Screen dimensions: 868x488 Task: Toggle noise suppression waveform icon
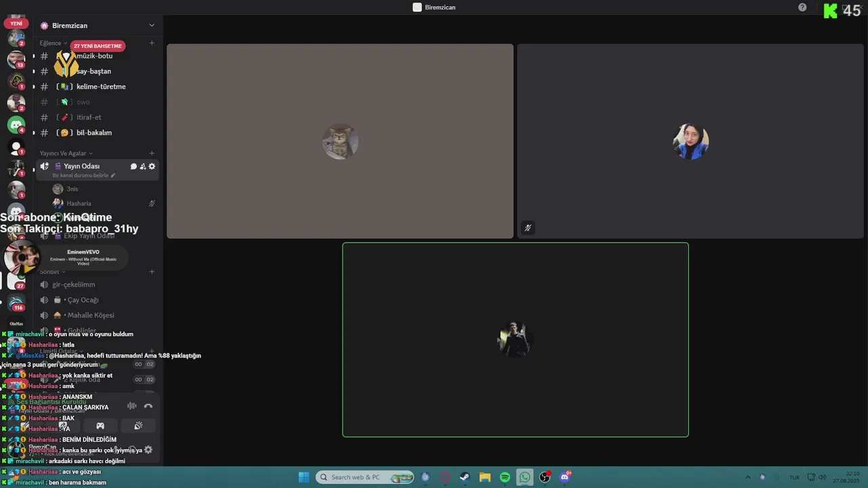(x=132, y=406)
